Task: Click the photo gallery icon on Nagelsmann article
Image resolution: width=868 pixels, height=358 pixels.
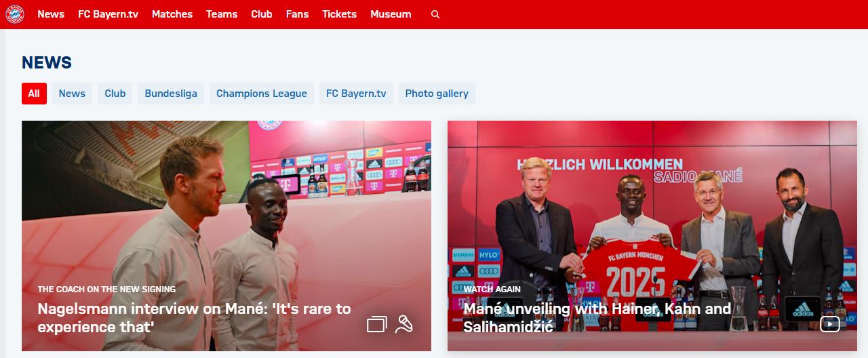Action: tap(376, 324)
